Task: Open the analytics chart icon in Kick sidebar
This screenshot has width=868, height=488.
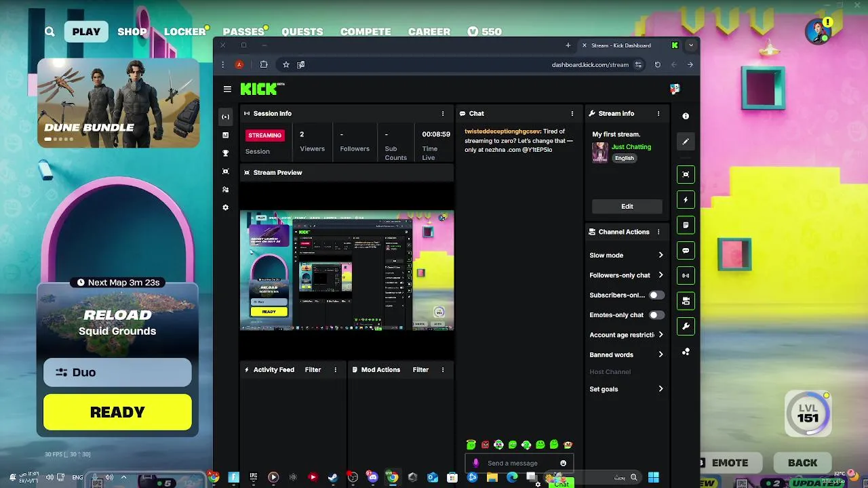Action: pos(226,135)
